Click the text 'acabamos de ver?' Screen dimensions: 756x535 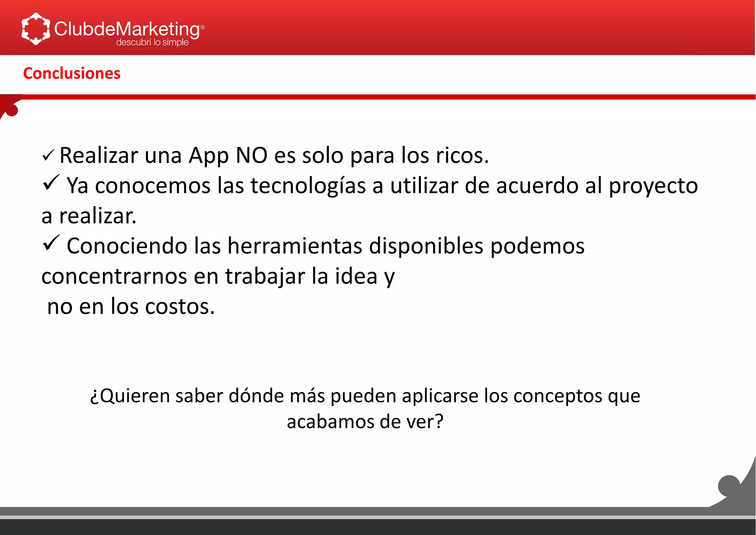tap(365, 422)
